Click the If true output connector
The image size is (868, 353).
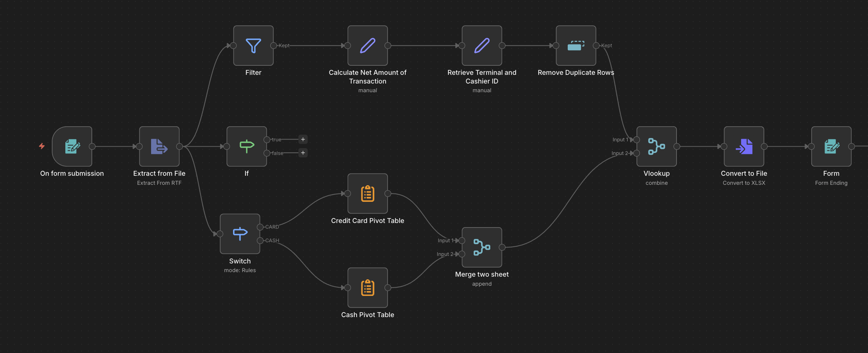(x=267, y=139)
